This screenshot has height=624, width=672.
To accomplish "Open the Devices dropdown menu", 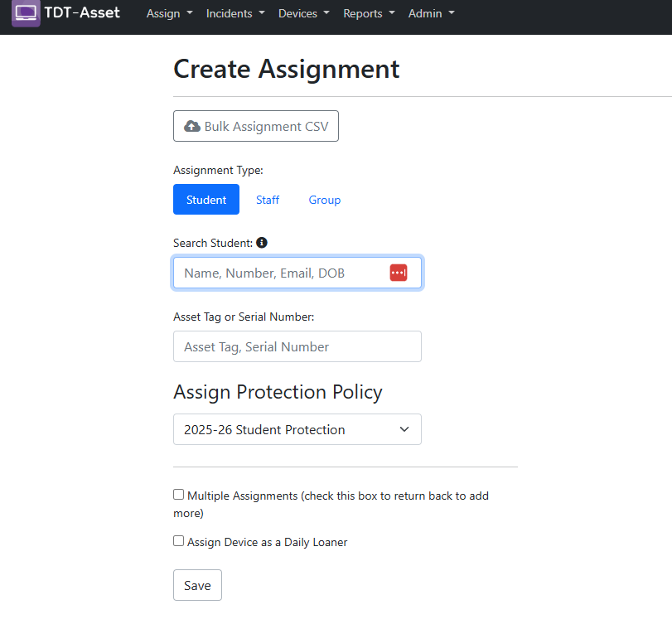I will (x=304, y=13).
